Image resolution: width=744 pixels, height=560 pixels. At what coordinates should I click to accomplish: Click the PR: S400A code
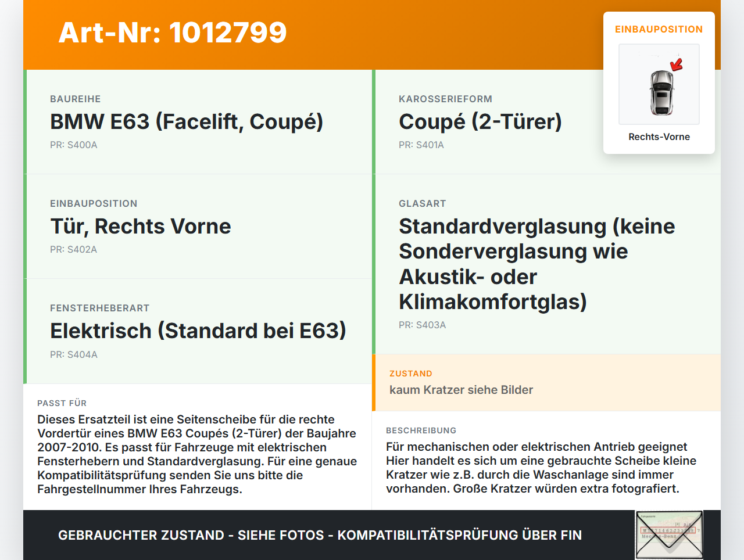[74, 145]
